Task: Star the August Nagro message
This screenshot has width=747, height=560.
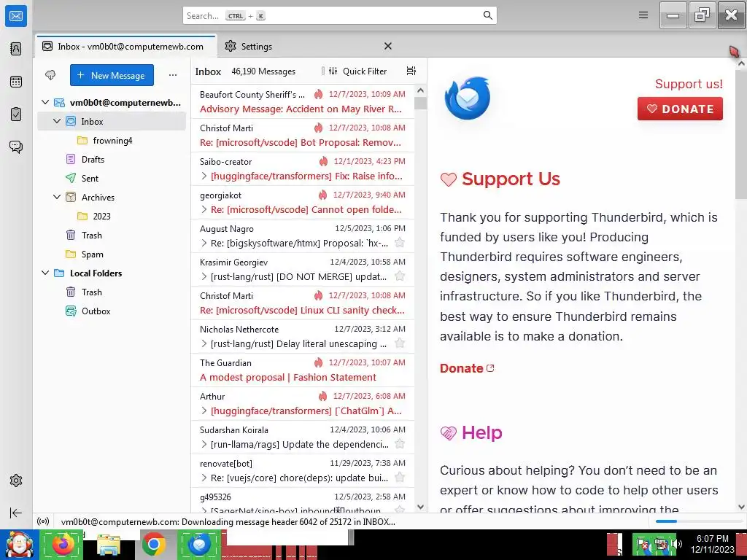Action: coord(400,243)
